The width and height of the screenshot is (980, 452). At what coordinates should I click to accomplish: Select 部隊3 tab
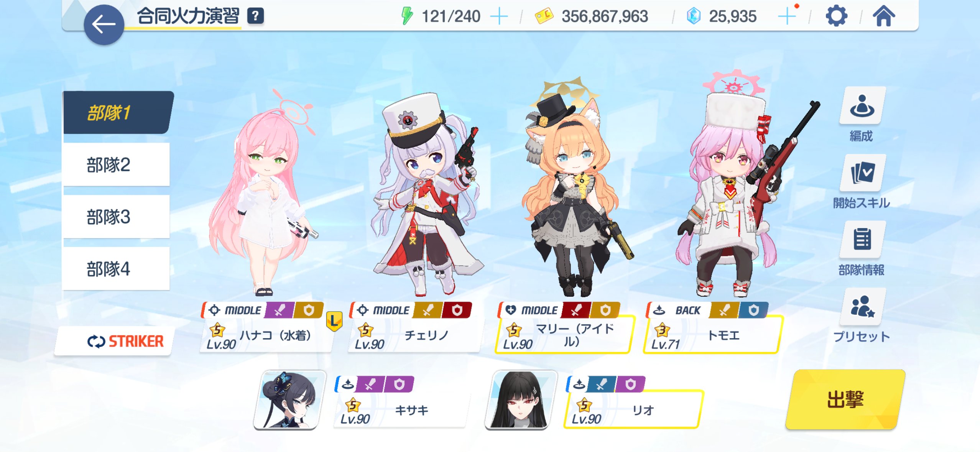click(116, 217)
